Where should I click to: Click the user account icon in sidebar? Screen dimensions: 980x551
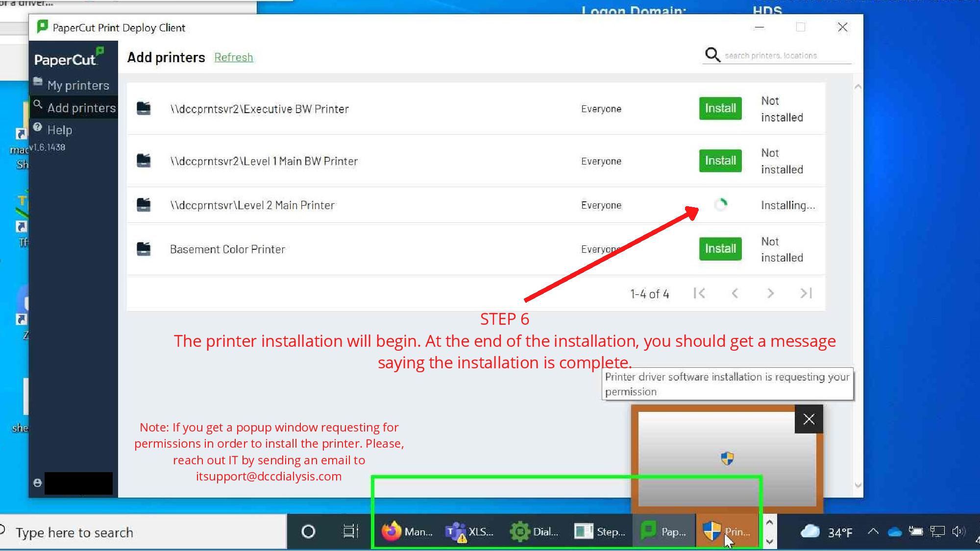pyautogui.click(x=37, y=483)
